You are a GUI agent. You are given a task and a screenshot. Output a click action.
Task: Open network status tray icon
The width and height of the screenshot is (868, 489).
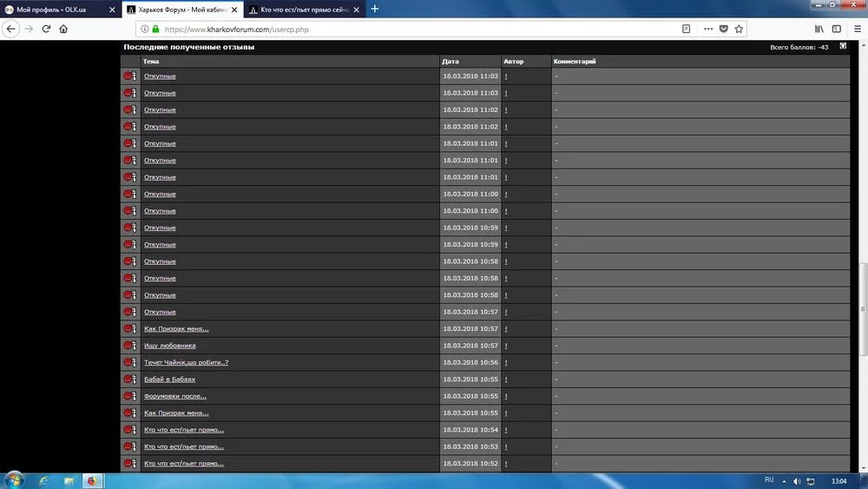click(x=811, y=481)
